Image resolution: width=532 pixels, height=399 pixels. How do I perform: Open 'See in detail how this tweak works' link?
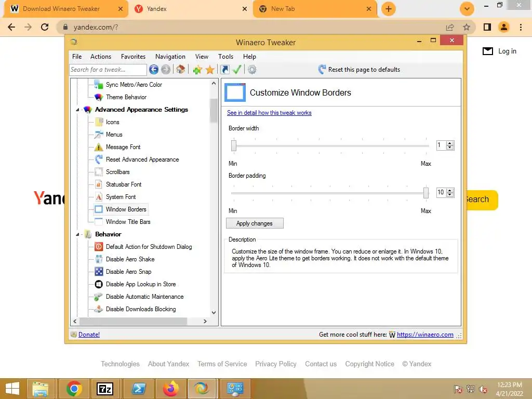pos(269,113)
